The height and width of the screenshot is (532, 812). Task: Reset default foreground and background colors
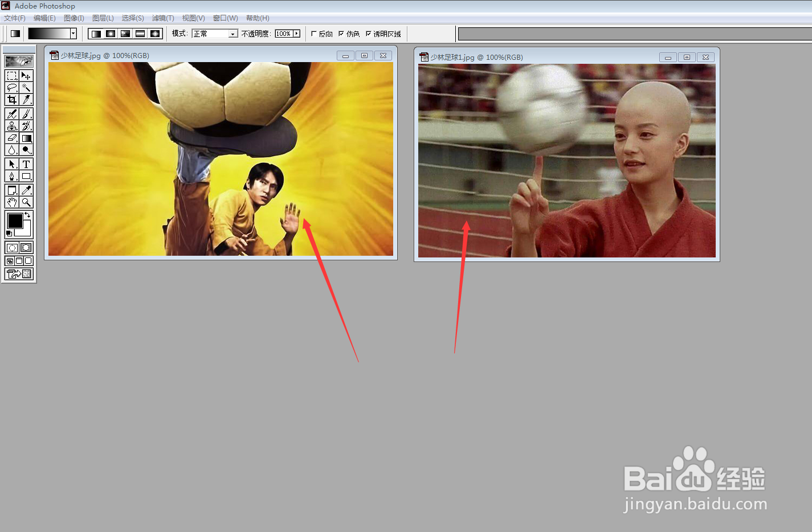click(9, 234)
